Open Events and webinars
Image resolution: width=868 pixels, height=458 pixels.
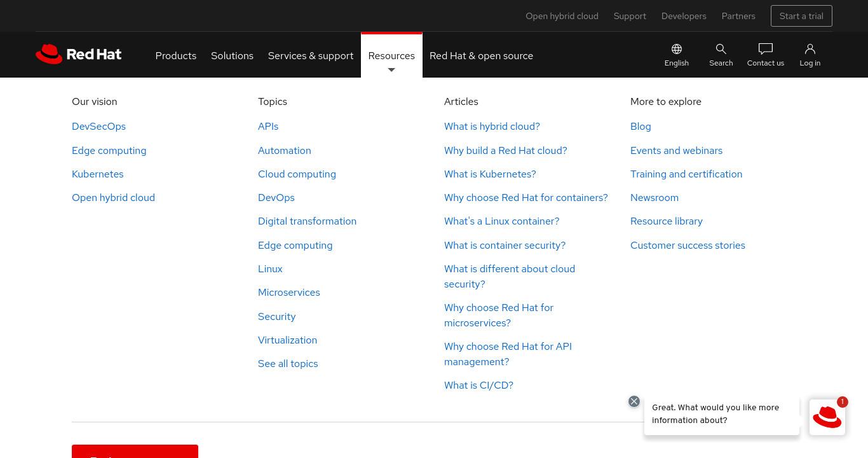[x=676, y=150]
